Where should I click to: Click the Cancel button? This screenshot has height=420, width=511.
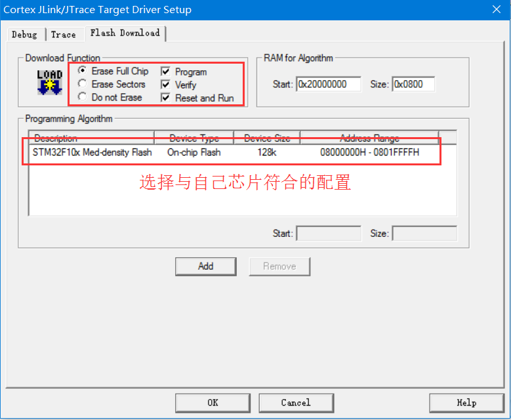pos(296,403)
